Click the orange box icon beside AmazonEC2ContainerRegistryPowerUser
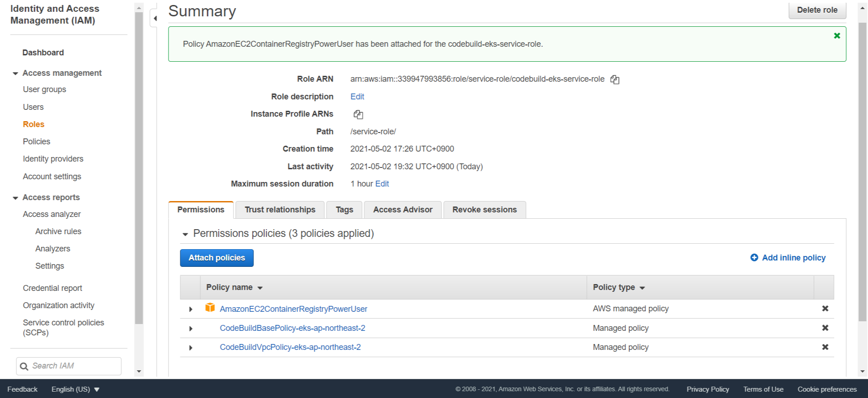Screen dimensions: 868x398 (x=210, y=308)
